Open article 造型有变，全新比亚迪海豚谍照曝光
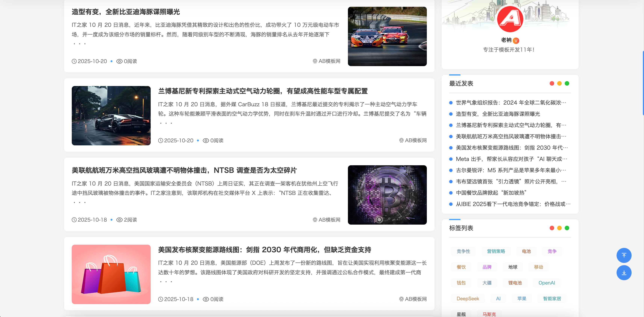644x317 pixels. tap(126, 12)
